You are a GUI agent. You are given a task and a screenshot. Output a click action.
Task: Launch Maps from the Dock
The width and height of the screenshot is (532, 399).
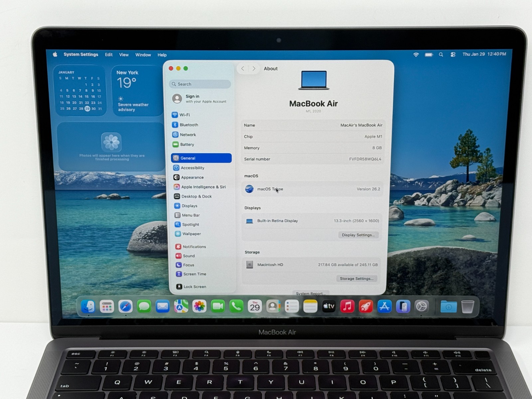(x=181, y=307)
